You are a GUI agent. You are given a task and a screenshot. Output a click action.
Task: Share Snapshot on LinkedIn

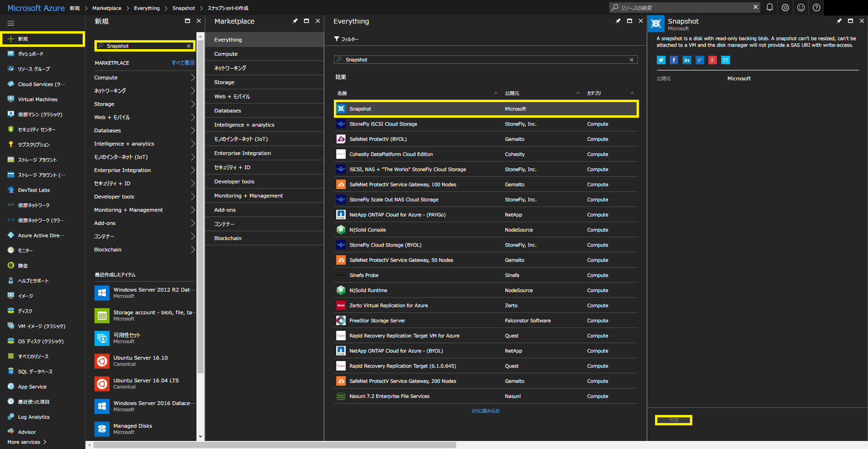[687, 60]
